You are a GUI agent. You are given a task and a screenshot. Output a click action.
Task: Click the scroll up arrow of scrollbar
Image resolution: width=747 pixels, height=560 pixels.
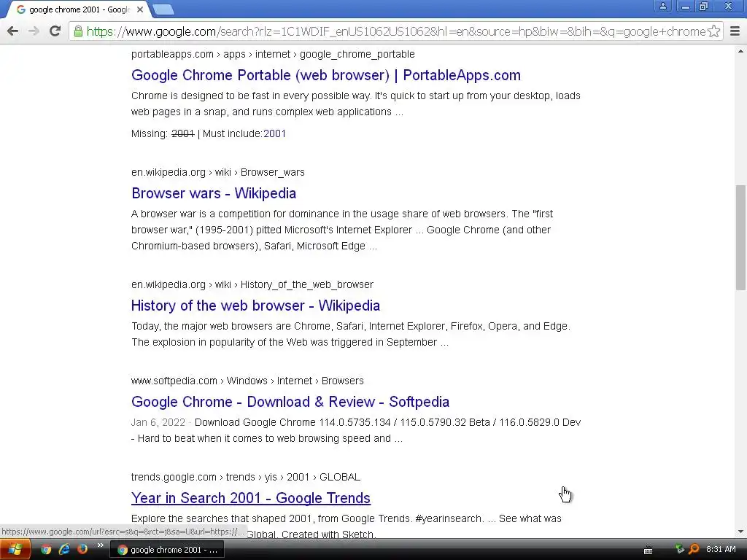pos(740,51)
